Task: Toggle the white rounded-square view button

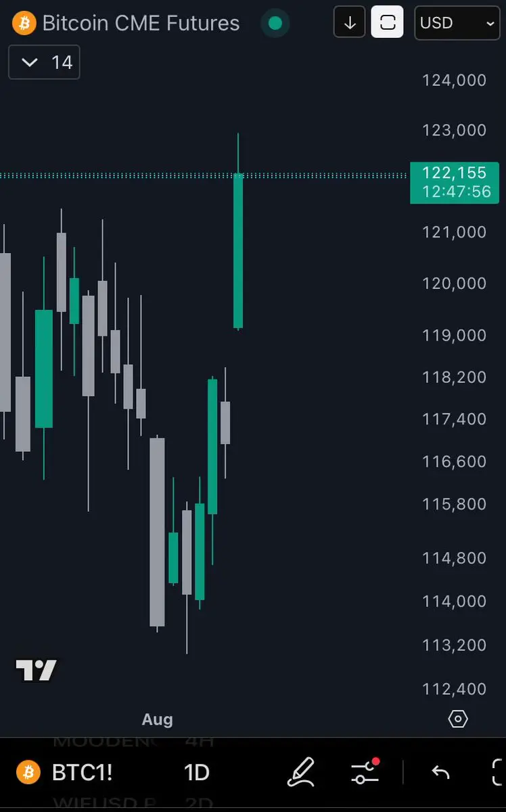Action: click(x=388, y=22)
